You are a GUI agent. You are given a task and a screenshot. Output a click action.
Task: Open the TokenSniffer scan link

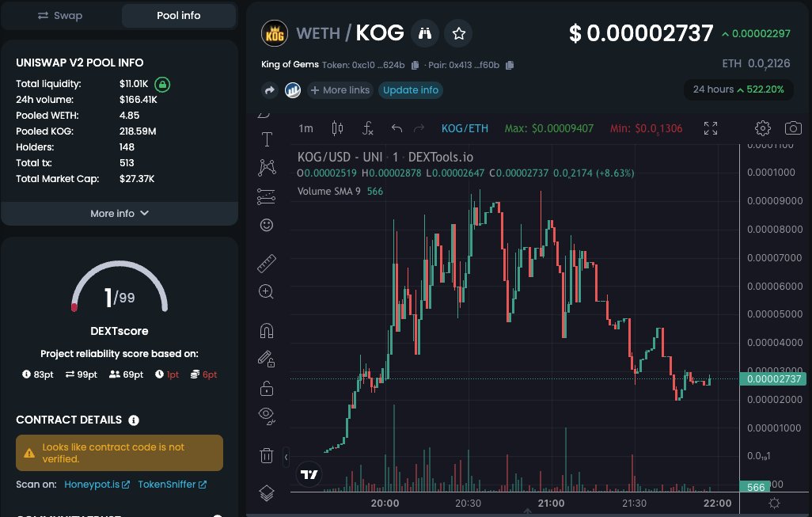pyautogui.click(x=168, y=484)
